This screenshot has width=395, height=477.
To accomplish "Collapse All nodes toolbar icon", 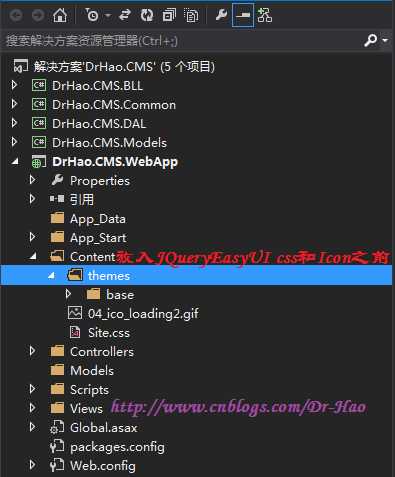I will tap(169, 15).
